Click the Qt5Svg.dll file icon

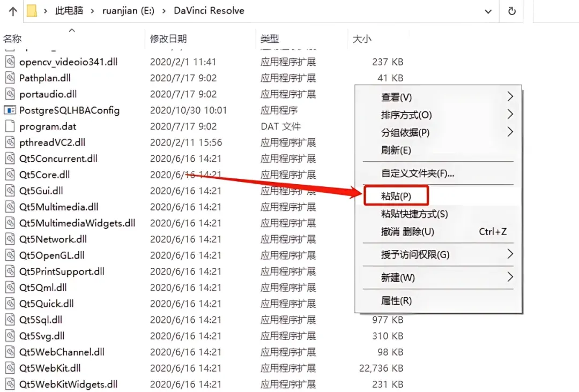pos(10,336)
